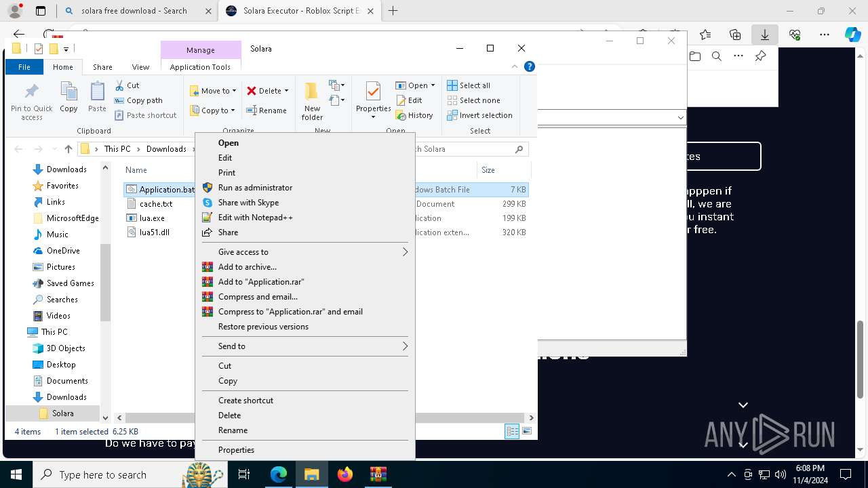Open Favorites in the navigation pane

(62, 186)
